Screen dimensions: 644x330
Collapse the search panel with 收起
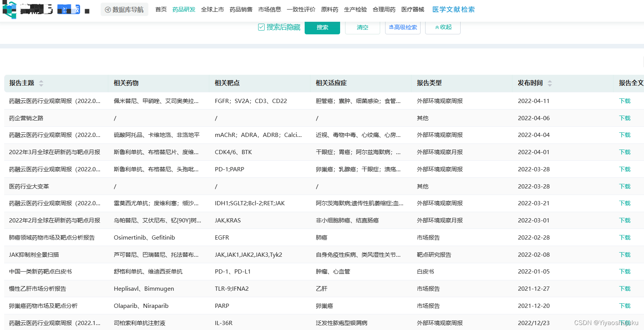click(443, 27)
